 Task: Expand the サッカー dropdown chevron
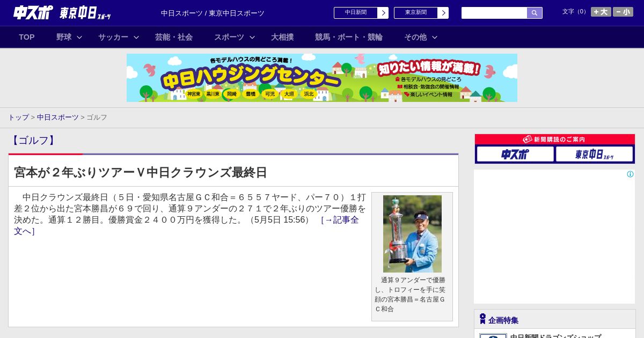click(136, 37)
